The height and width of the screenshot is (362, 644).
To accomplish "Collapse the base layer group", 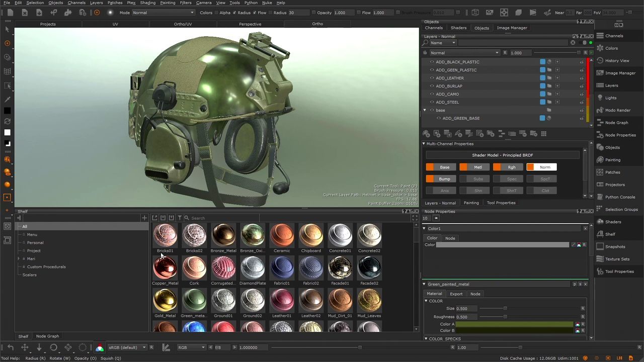I will tap(425, 110).
